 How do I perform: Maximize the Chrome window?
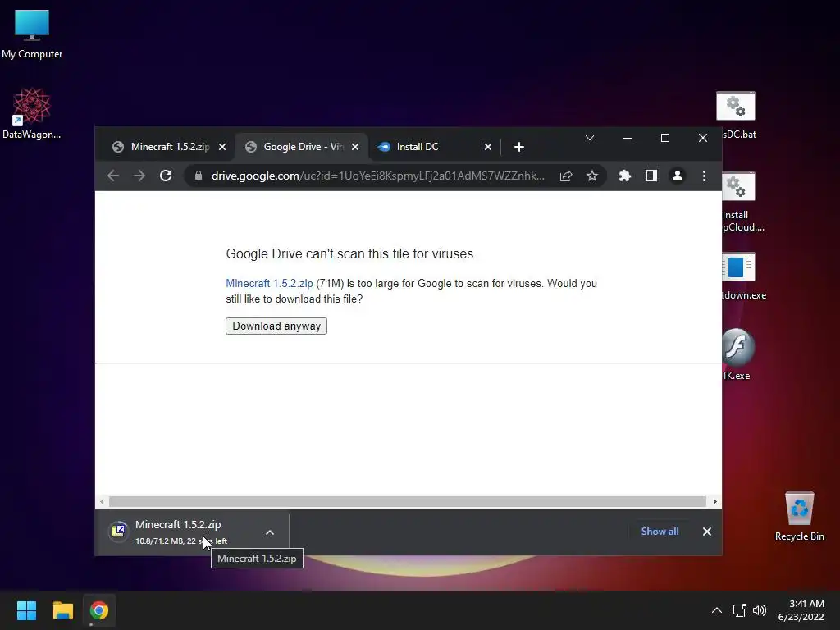[x=664, y=138]
